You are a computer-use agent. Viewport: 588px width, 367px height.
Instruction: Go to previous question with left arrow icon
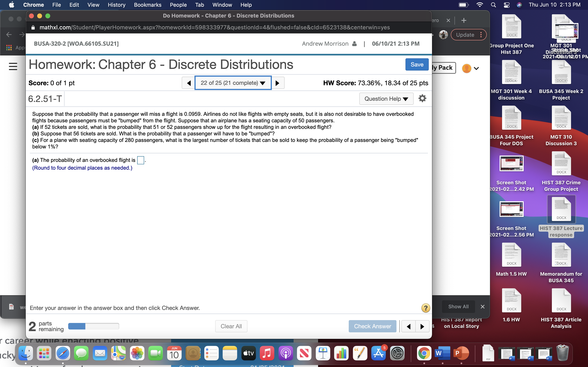click(189, 83)
